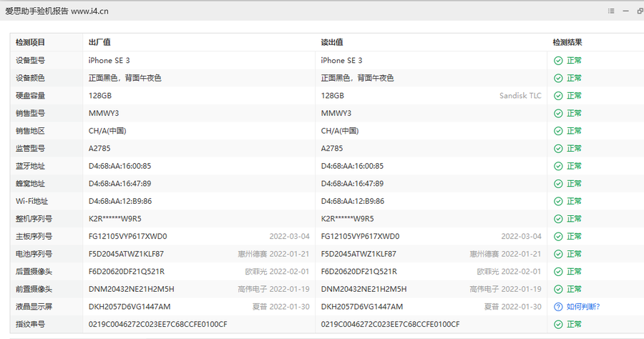Select the 硬盘容量 row label

coord(30,96)
